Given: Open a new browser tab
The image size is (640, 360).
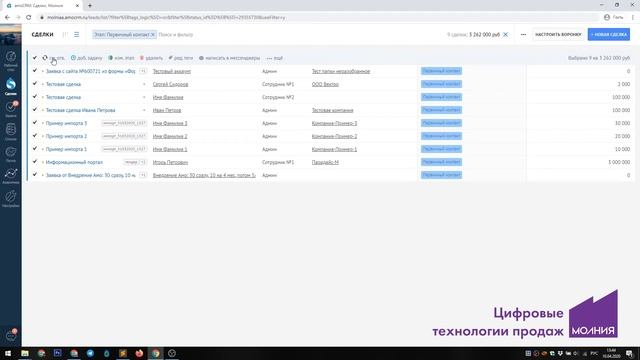Looking at the screenshot, I should (x=90, y=6).
